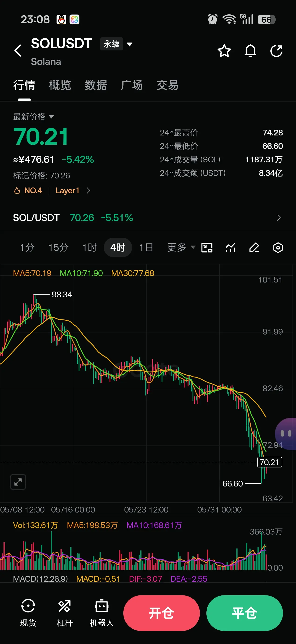
Task: Tap the 标记价格: 70.26 text
Action: pyautogui.click(x=42, y=175)
